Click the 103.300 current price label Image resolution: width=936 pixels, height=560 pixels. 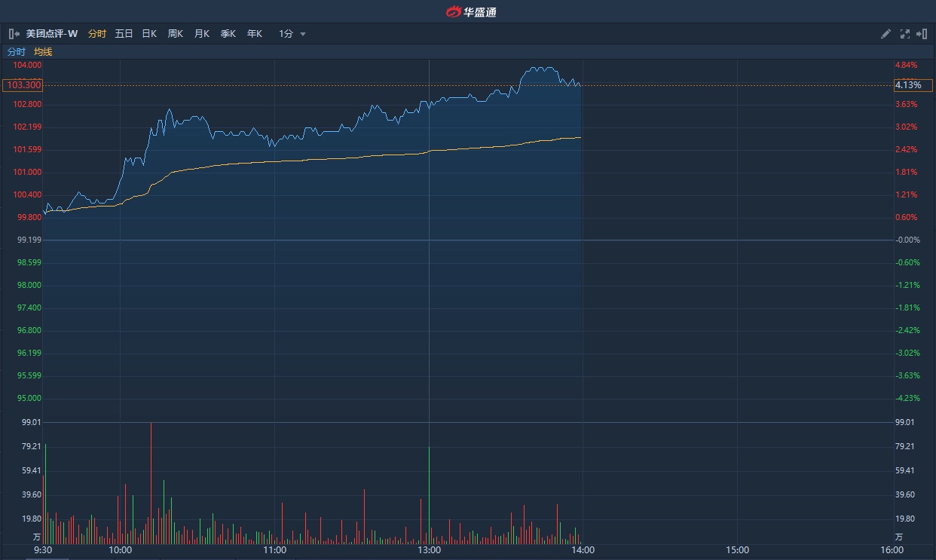coord(22,85)
